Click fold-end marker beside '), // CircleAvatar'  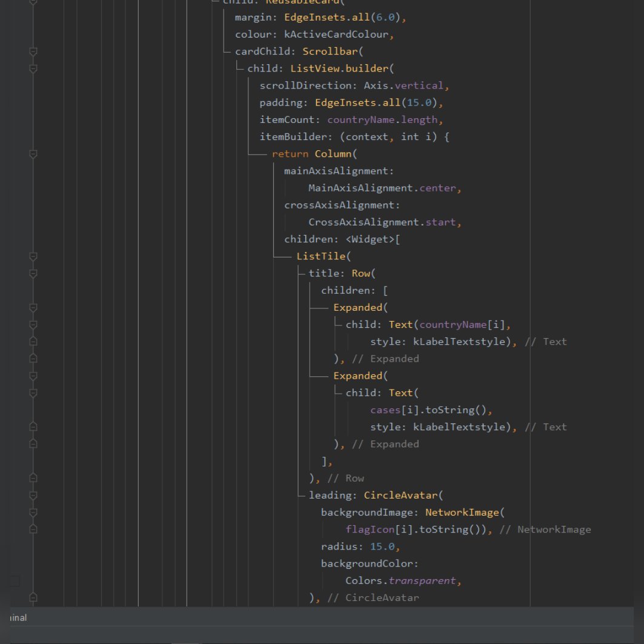(33, 597)
